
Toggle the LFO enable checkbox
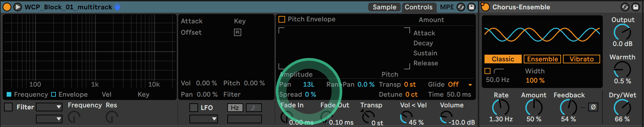pyautogui.click(x=194, y=108)
